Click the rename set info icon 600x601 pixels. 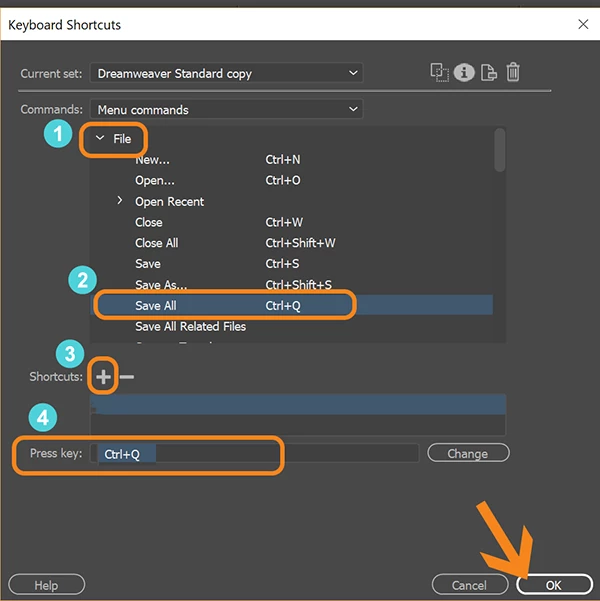(x=464, y=72)
